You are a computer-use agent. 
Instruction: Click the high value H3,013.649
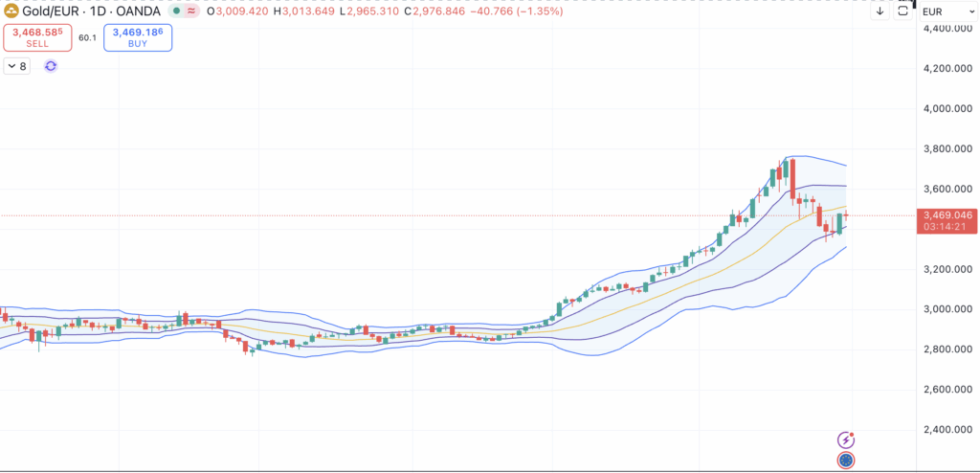click(x=303, y=11)
